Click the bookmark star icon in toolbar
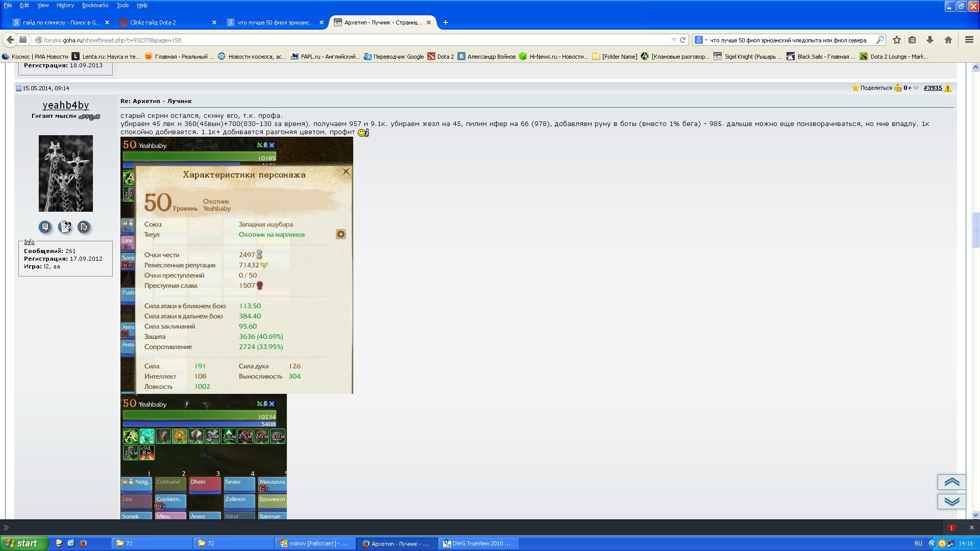Viewport: 980px width, 551px height. pos(897,40)
